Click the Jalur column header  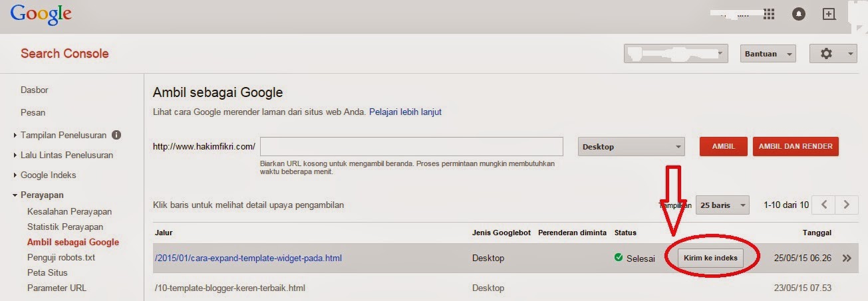(164, 233)
